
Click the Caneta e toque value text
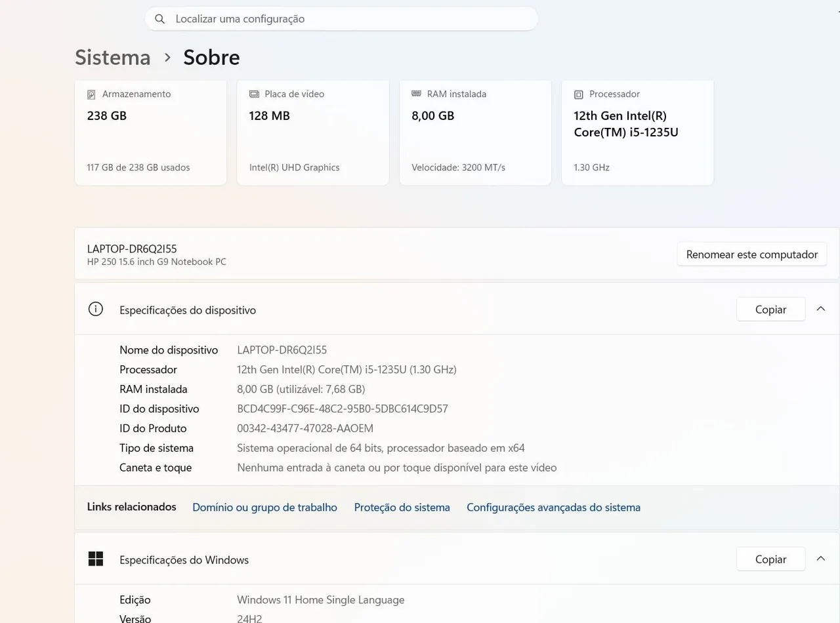pos(397,468)
